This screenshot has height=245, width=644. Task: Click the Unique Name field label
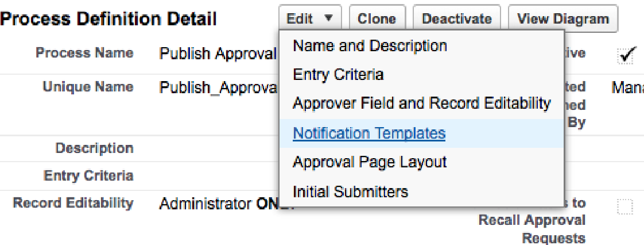88,87
